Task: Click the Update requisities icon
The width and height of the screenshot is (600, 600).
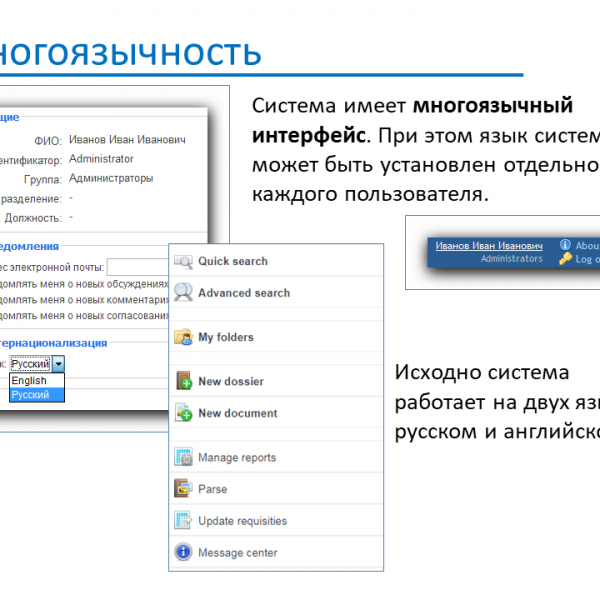Action: pyautogui.click(x=184, y=521)
